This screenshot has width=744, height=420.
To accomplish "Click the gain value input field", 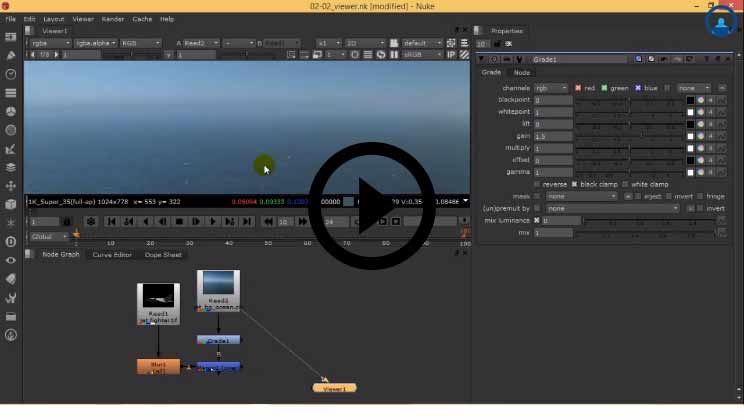I will (x=553, y=136).
